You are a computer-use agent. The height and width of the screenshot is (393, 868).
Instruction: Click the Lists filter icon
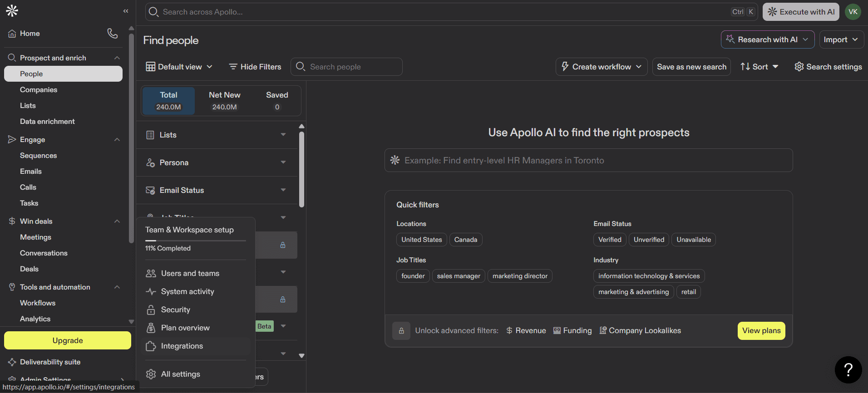click(x=150, y=135)
